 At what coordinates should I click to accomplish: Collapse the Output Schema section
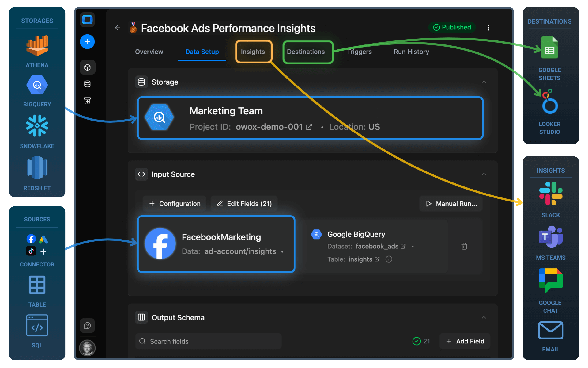coord(484,317)
